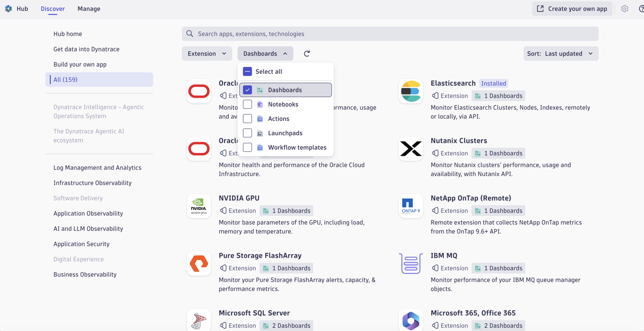644x331 pixels.
Task: Click Nutanix Clusters dashboards badge icon
Action: (478, 153)
